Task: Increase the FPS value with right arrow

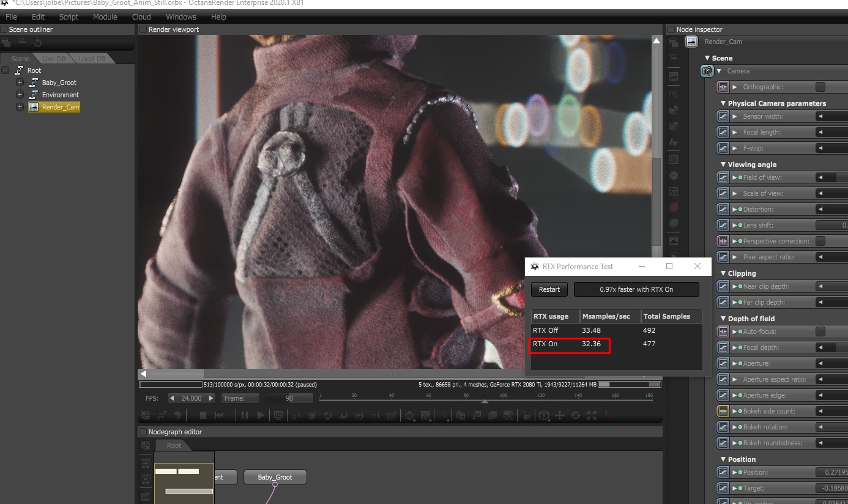Action: 211,398
